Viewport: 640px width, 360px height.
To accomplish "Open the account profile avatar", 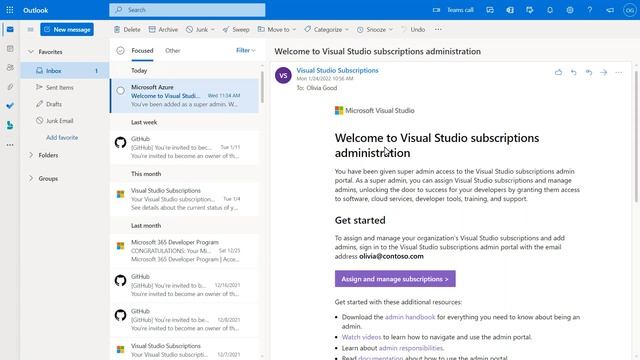I will [x=629, y=10].
